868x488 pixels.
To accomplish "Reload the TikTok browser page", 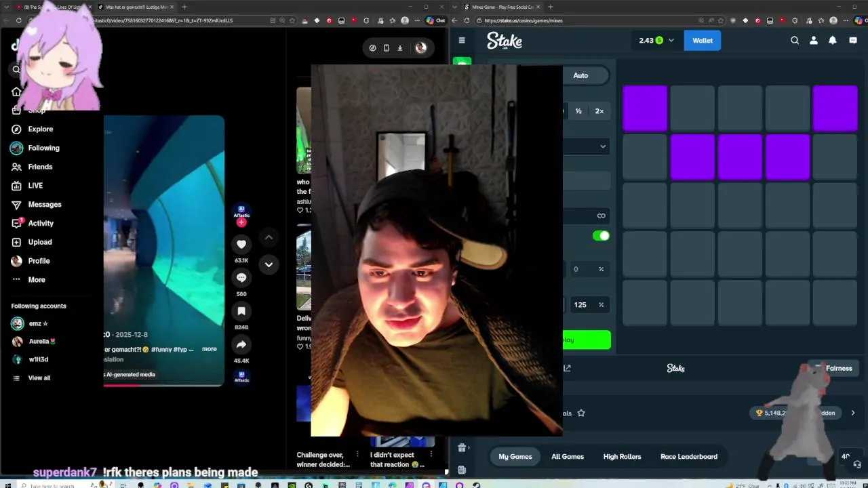I will (19, 20).
